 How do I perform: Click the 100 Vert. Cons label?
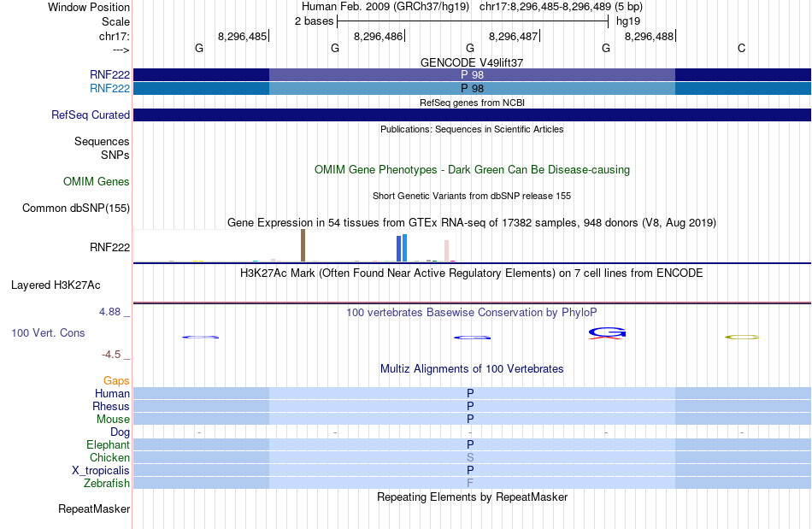(48, 332)
